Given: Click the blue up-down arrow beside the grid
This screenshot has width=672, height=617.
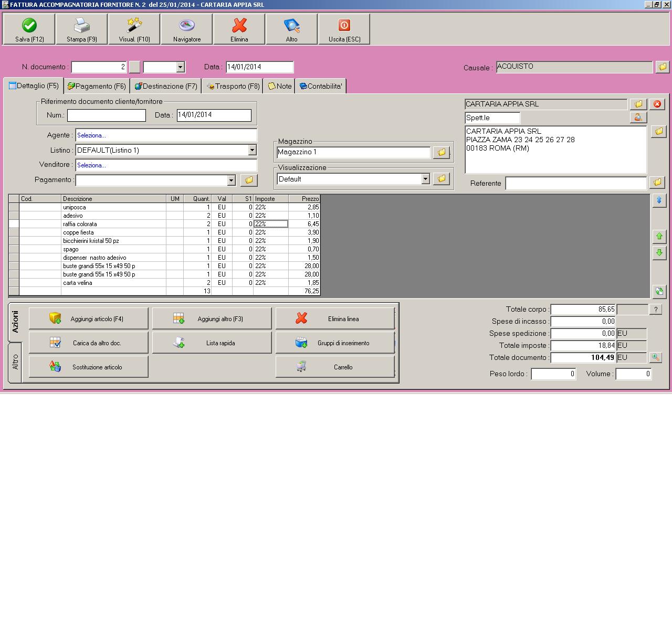Looking at the screenshot, I should pos(659,200).
